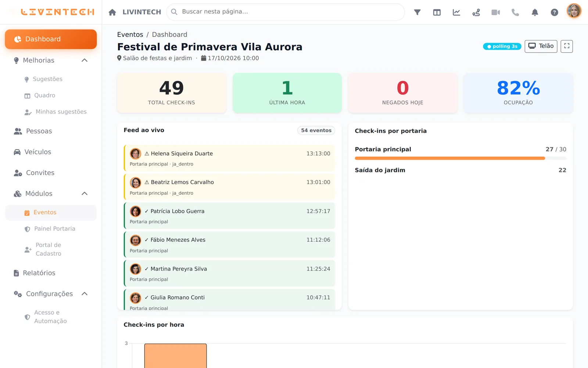Click Salão de festas e jardim location
Viewport: 588px width, 368px height.
click(154, 58)
